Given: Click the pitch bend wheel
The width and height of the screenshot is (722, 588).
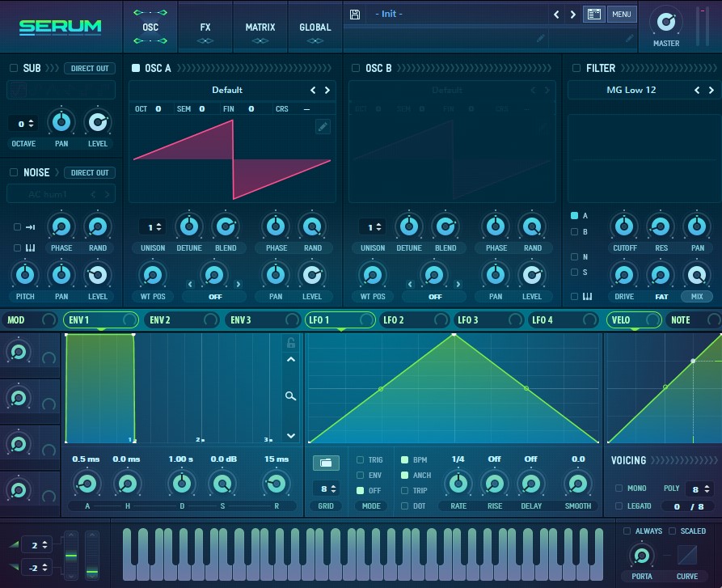Looking at the screenshot, I should (x=71, y=556).
